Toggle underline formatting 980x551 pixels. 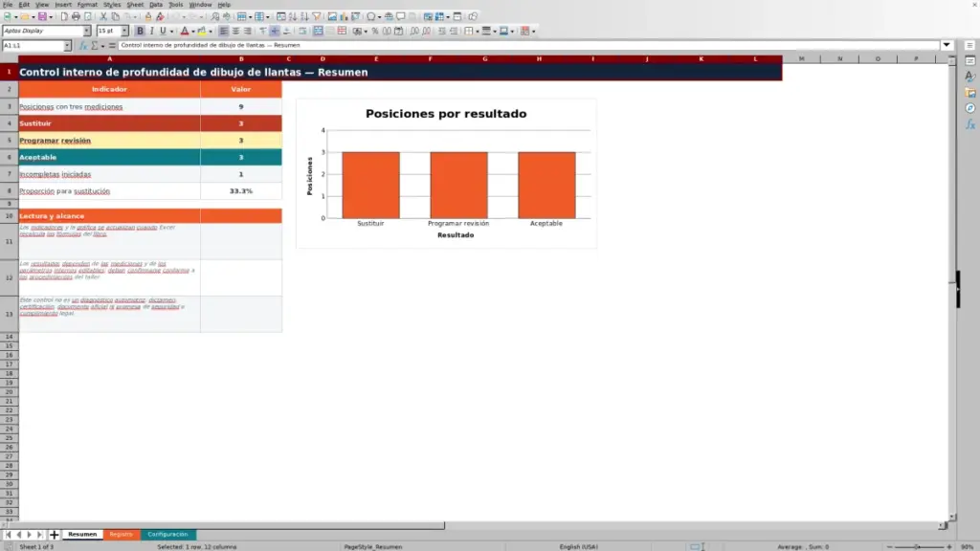[x=163, y=31]
